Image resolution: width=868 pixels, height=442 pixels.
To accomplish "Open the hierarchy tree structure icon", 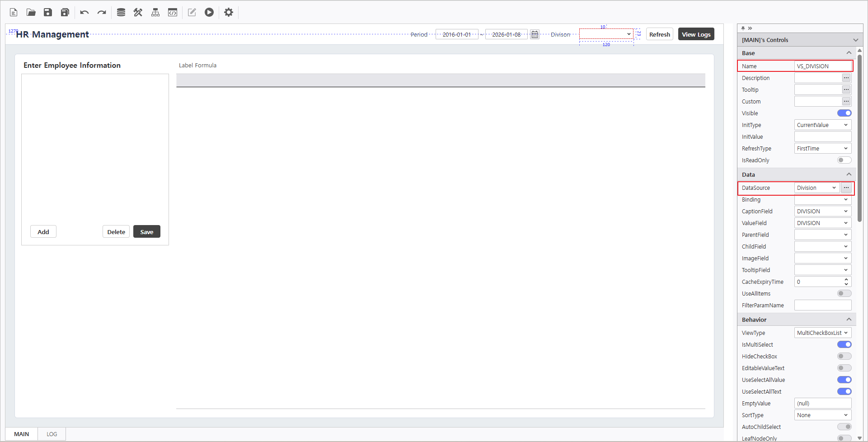I will [155, 12].
